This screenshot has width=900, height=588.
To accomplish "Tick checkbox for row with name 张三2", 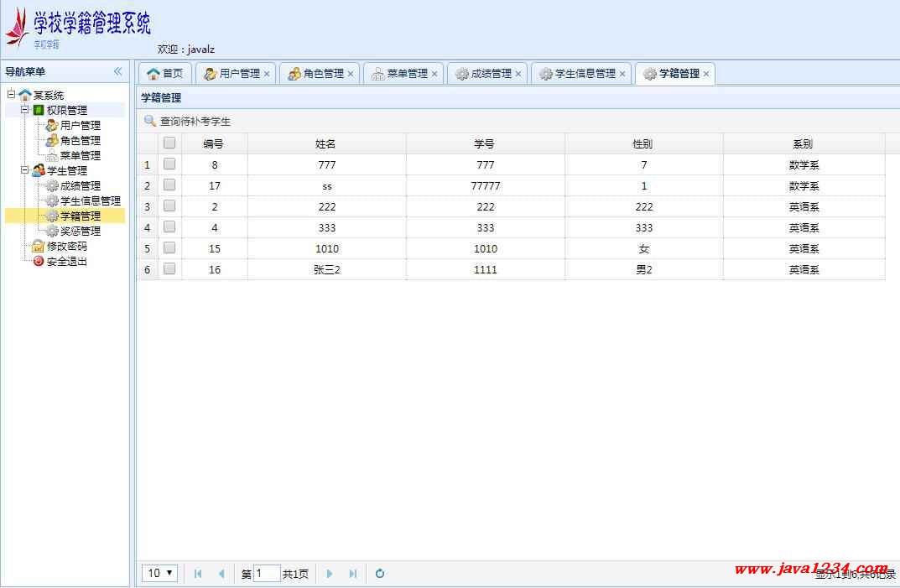I will coord(169,269).
